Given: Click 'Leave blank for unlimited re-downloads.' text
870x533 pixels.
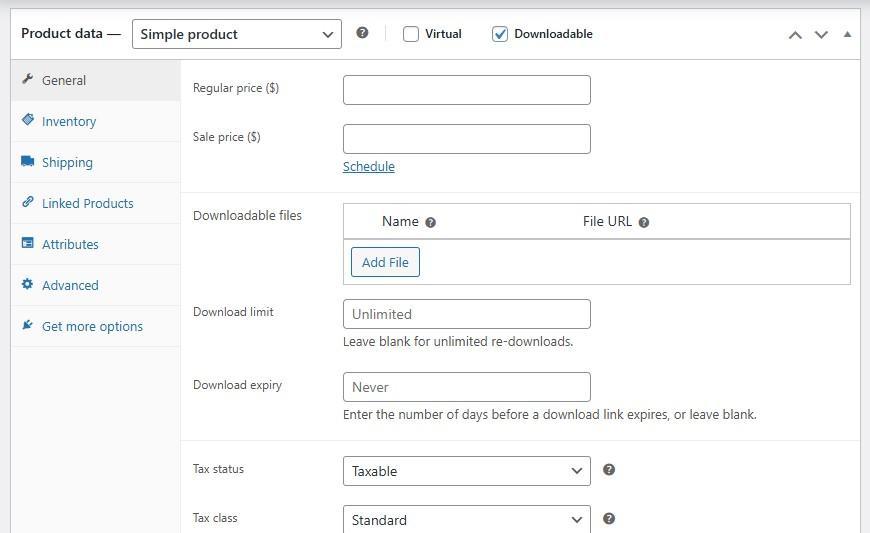Looking at the screenshot, I should 458,342.
